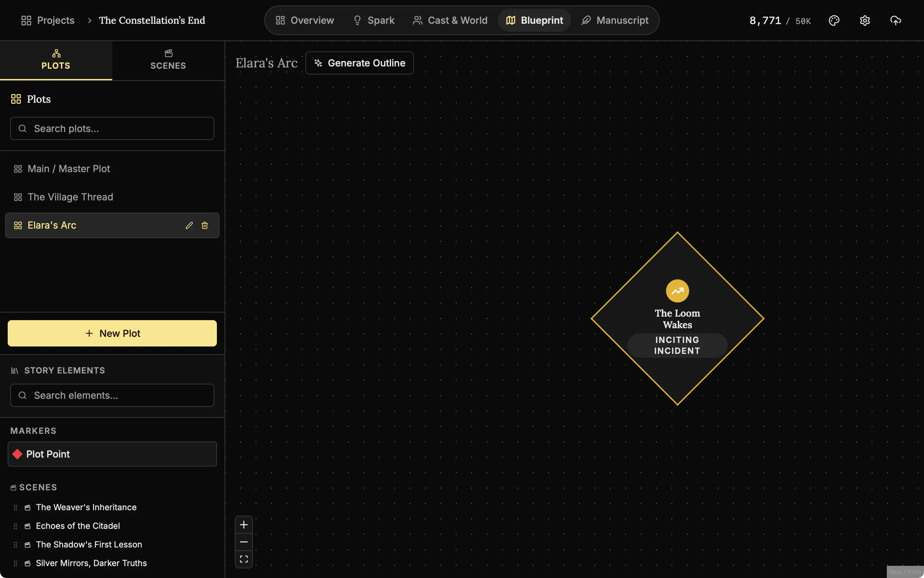Select the Blueprint tab
The height and width of the screenshot is (578, 924).
coord(534,20)
